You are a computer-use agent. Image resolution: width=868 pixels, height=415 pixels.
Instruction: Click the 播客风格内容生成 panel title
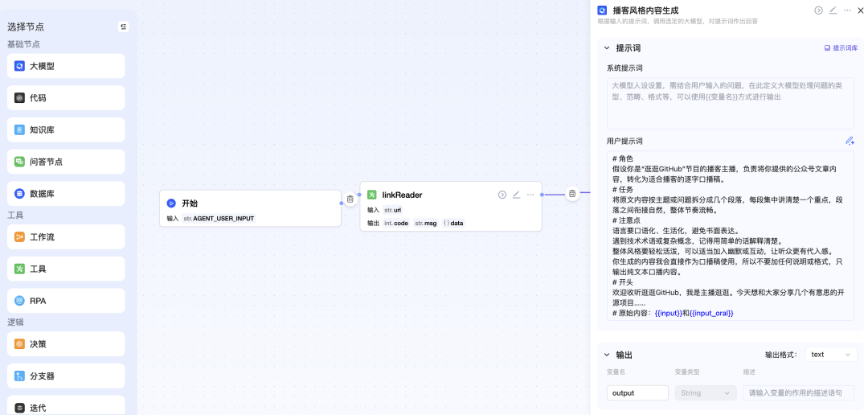(x=645, y=10)
